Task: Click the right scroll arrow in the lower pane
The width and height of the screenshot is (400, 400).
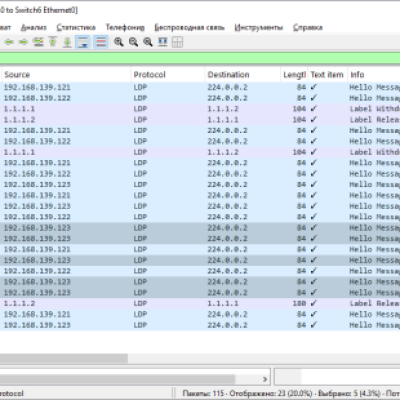Action: point(265,379)
